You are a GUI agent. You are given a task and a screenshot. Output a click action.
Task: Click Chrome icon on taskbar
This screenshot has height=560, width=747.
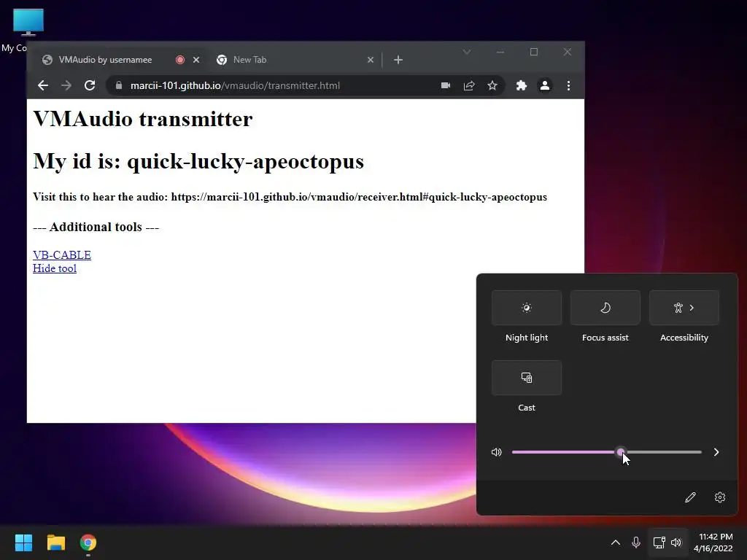pos(88,542)
